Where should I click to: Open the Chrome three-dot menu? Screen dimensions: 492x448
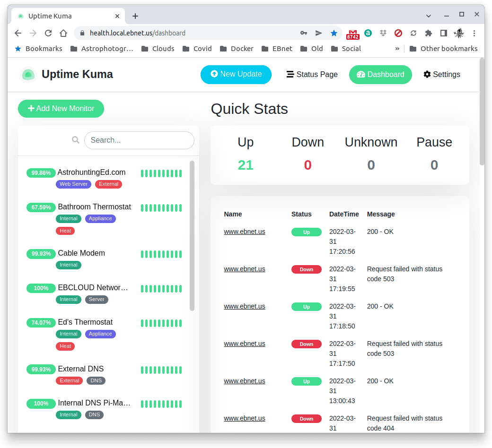(474, 33)
